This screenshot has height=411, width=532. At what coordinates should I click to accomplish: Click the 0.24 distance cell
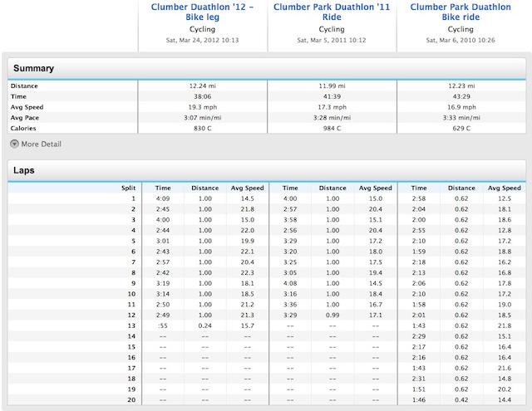pos(205,325)
